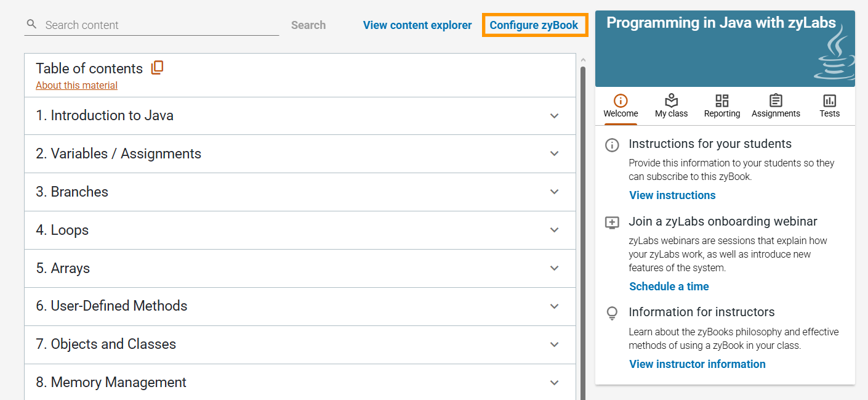Click 'Information for instructors' heading
Screen dimensions: 868x400
click(x=702, y=312)
